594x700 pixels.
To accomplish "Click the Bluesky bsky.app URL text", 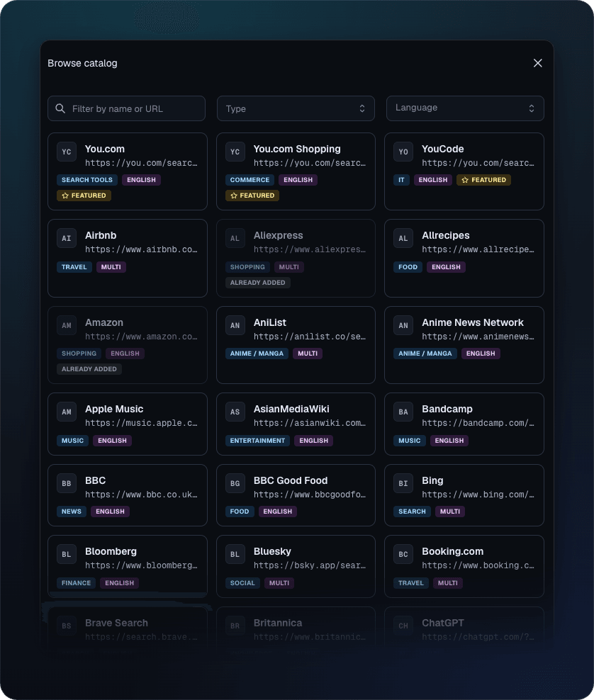I will pyautogui.click(x=310, y=565).
